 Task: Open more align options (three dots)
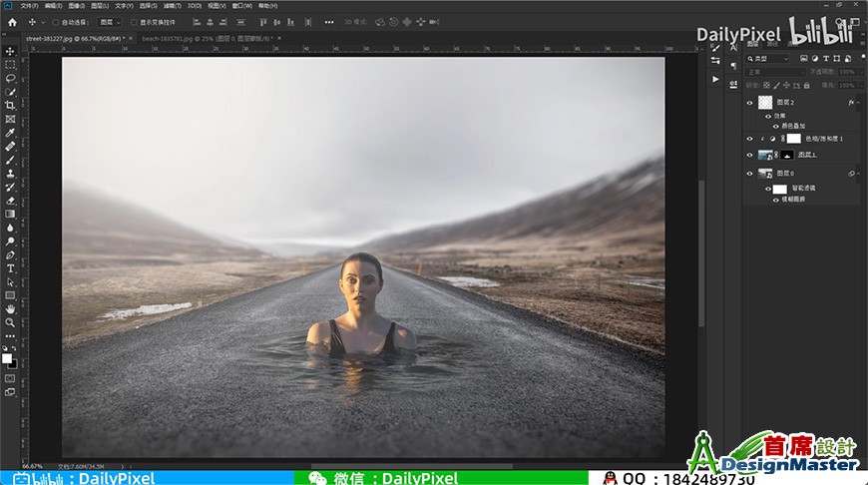(x=329, y=22)
